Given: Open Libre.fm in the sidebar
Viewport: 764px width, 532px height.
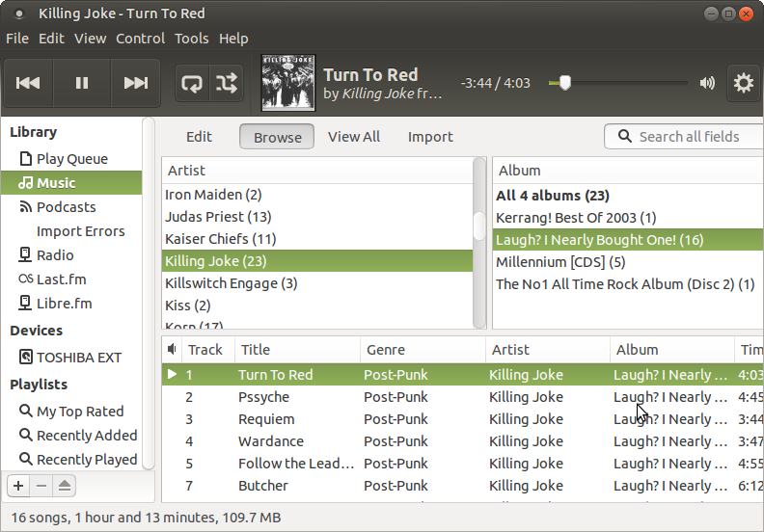Looking at the screenshot, I should point(71,304).
